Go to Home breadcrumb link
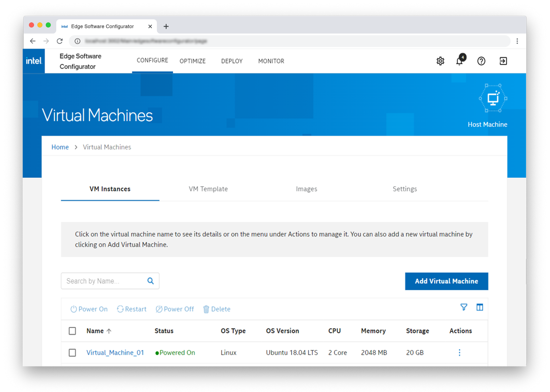 (60, 147)
